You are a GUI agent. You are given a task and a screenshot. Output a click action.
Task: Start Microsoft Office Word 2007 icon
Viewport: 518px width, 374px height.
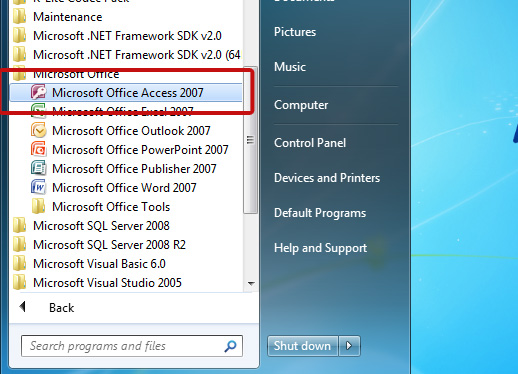coord(39,187)
